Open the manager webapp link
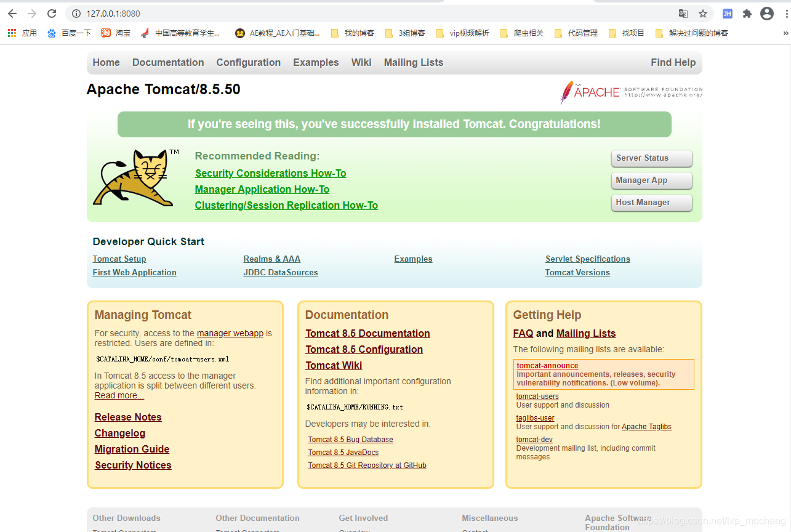The width and height of the screenshot is (791, 532). tap(230, 333)
